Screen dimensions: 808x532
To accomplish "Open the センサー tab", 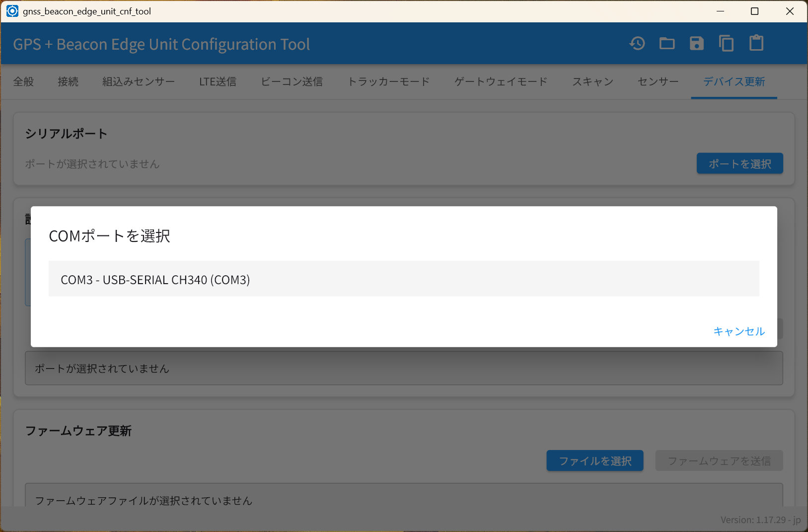I will point(658,82).
